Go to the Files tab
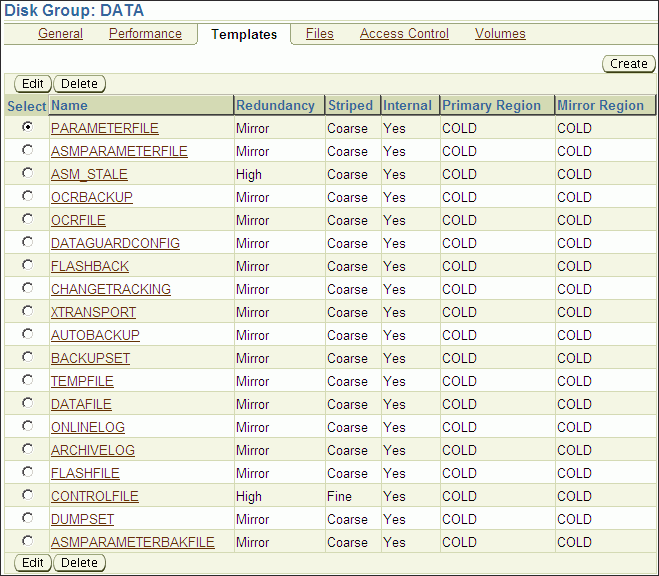 [x=320, y=34]
